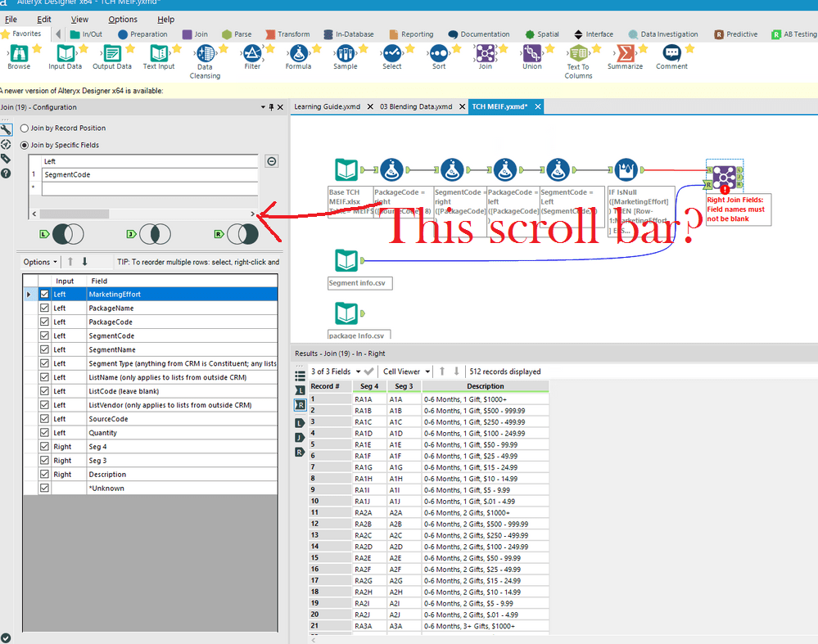Uncheck the Left PackageName field checkbox

point(45,309)
